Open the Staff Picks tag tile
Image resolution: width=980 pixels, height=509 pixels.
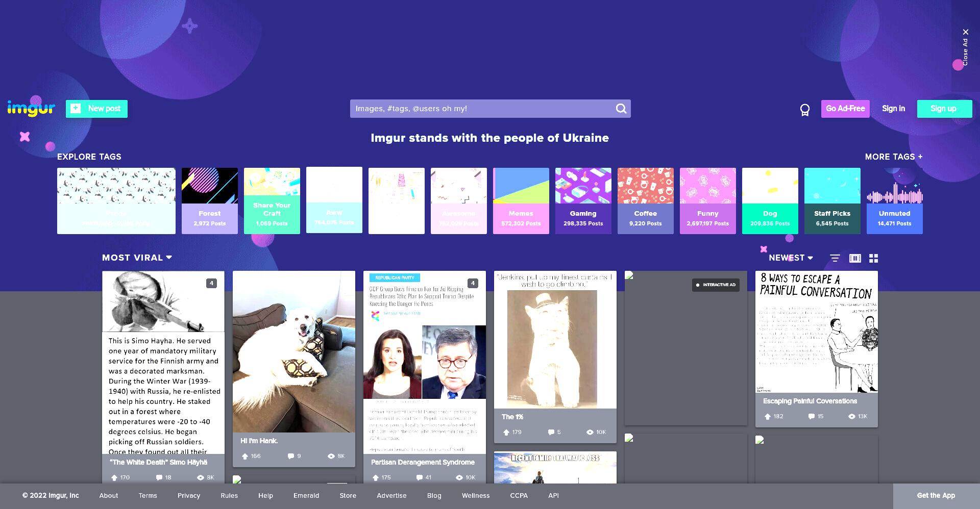tap(832, 201)
